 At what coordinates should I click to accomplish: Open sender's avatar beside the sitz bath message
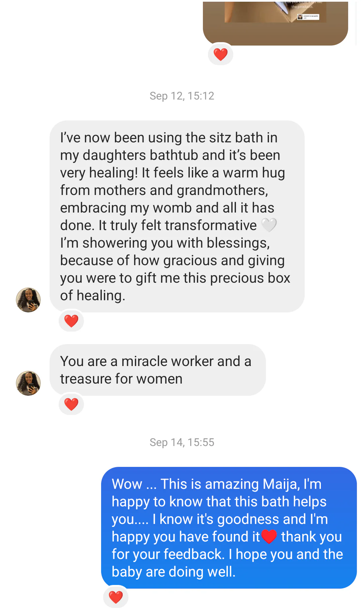point(28,300)
